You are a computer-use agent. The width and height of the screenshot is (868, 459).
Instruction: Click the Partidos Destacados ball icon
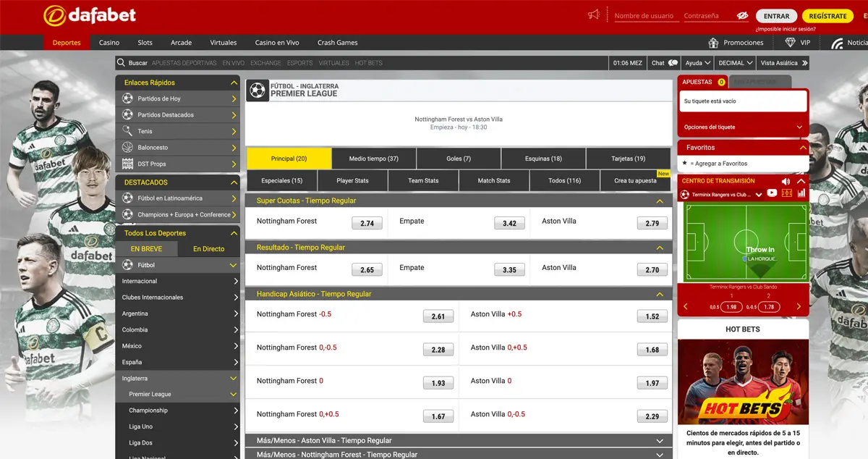128,114
